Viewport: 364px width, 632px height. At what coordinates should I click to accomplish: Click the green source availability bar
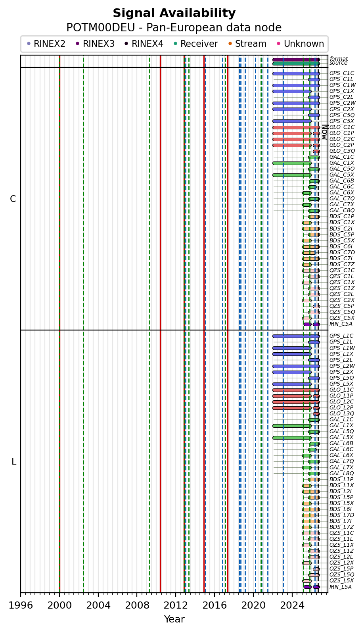point(296,63)
